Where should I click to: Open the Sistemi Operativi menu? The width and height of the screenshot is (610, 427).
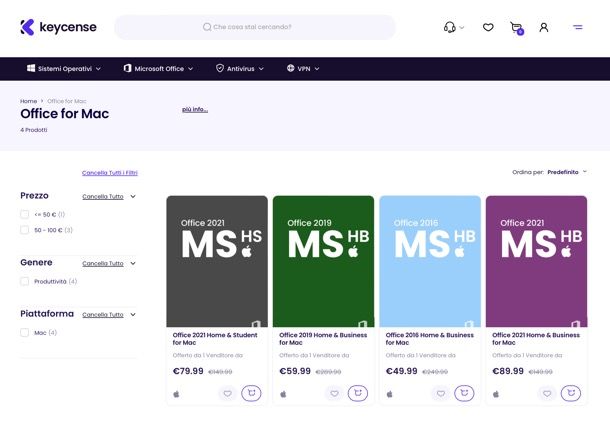click(x=64, y=68)
